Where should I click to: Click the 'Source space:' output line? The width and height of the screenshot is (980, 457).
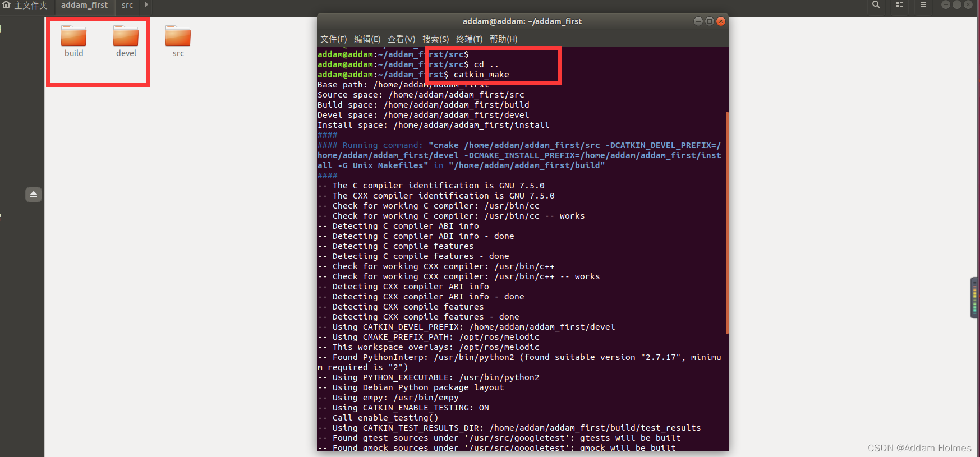tap(421, 95)
